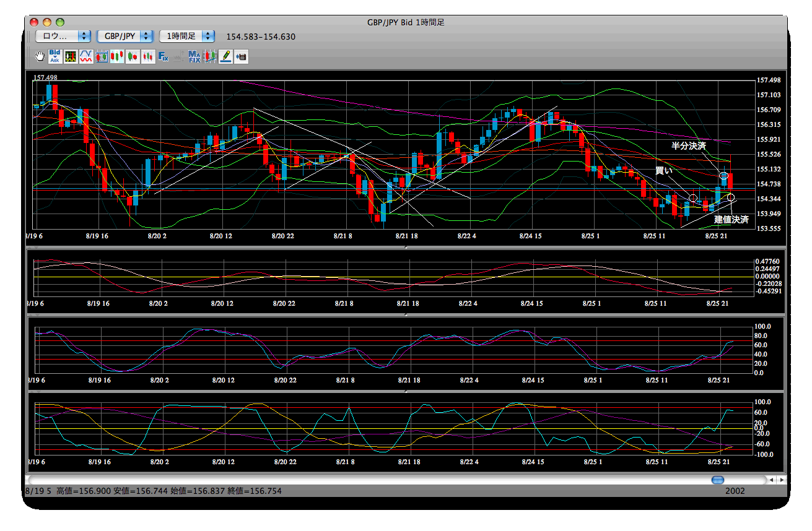Click the blue Fix icon
The height and width of the screenshot is (531, 812).
point(164,56)
